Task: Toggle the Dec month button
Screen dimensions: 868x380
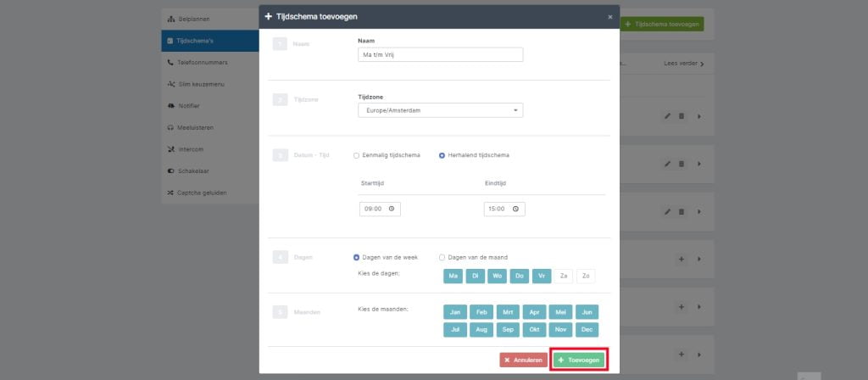Action: pos(587,330)
